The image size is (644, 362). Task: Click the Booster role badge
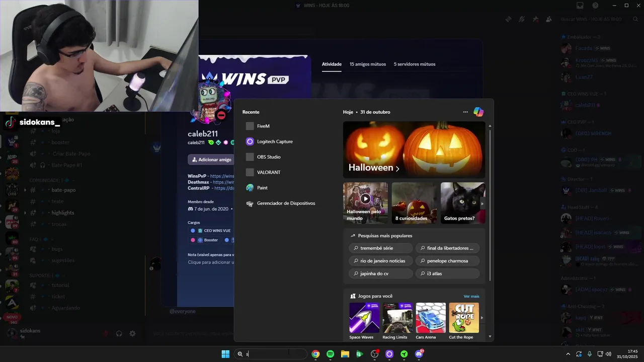tap(204, 240)
